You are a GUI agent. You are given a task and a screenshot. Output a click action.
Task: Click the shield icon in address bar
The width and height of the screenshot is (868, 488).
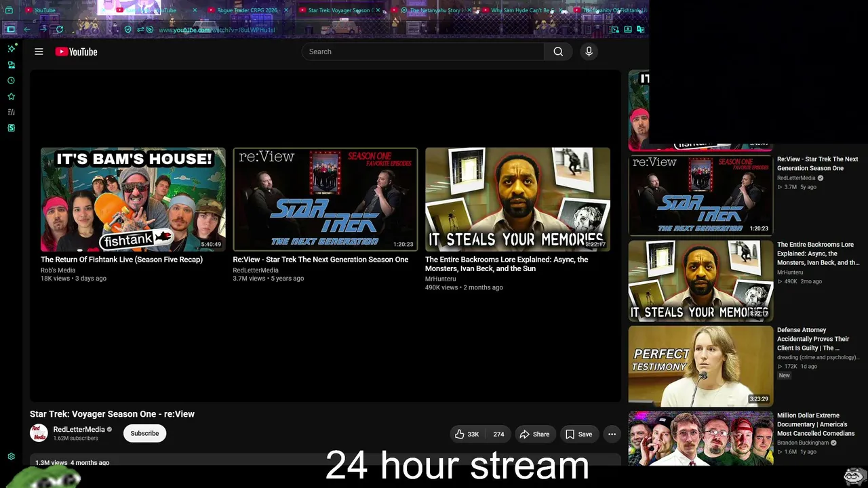point(128,30)
